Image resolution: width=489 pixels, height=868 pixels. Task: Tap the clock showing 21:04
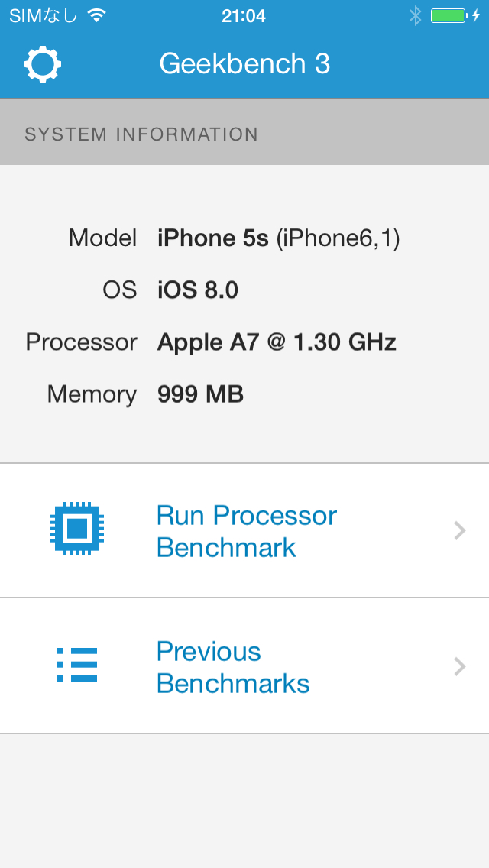point(244,15)
